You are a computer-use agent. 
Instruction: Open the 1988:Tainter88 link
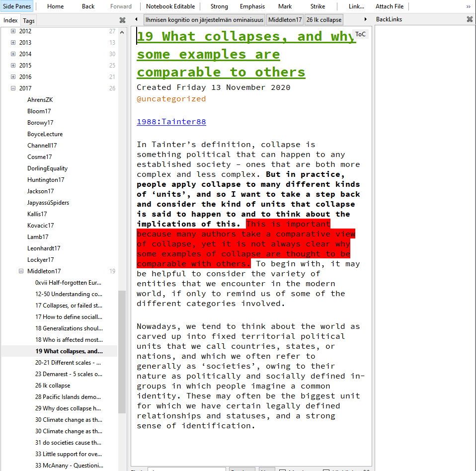[171, 122]
